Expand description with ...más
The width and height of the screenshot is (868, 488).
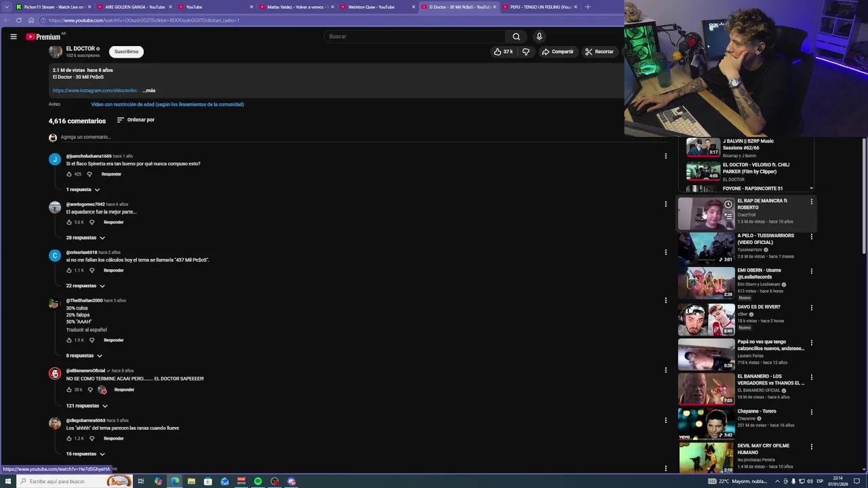tap(149, 90)
